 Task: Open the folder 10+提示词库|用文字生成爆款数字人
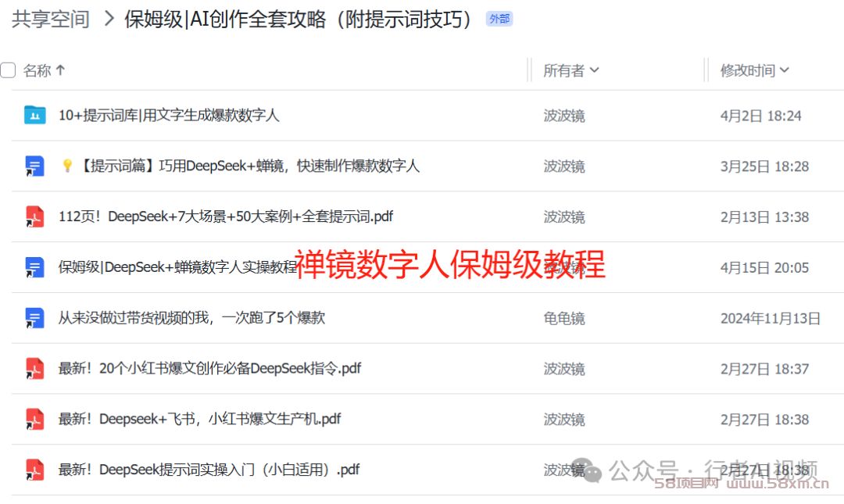point(169,115)
